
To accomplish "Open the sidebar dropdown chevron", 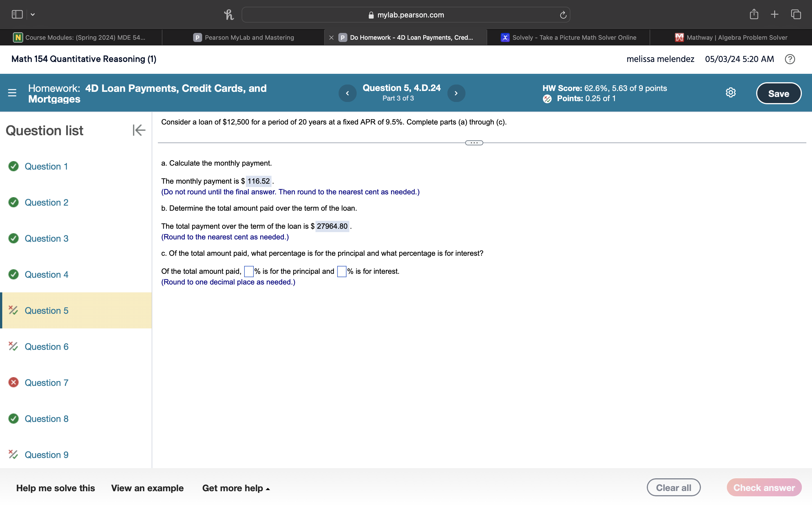I will click(32, 14).
